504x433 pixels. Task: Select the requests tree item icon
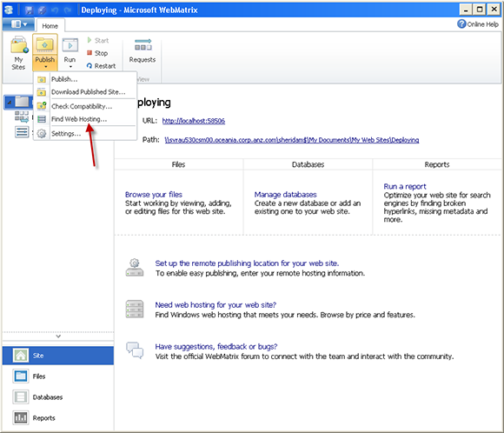click(x=22, y=117)
